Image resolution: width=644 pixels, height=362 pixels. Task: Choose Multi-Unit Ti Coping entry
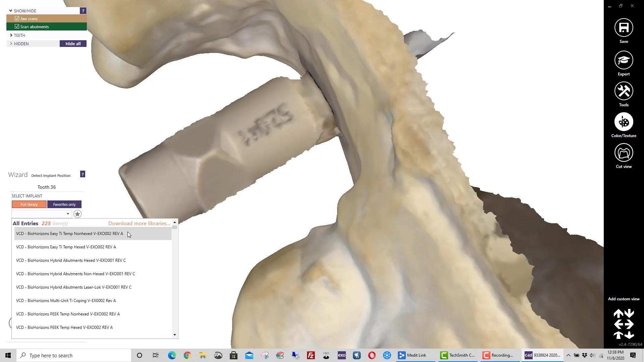[x=93, y=301]
